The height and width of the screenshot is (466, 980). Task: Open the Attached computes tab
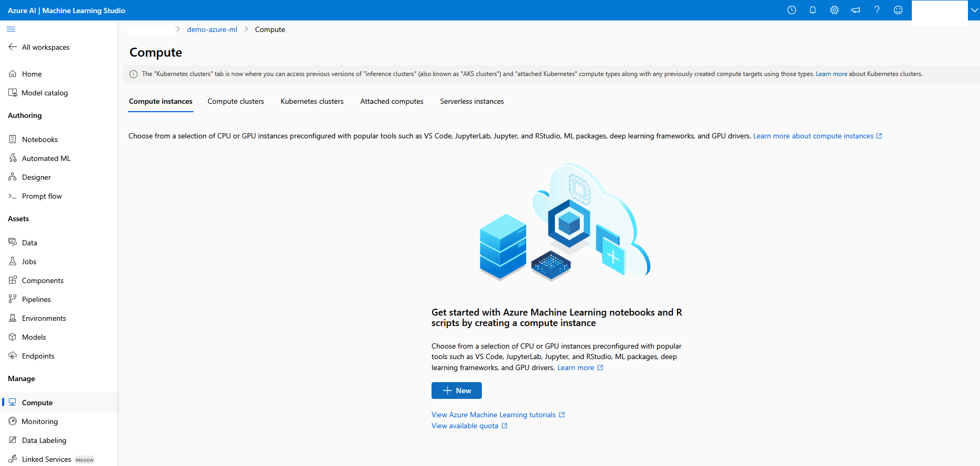coord(392,101)
